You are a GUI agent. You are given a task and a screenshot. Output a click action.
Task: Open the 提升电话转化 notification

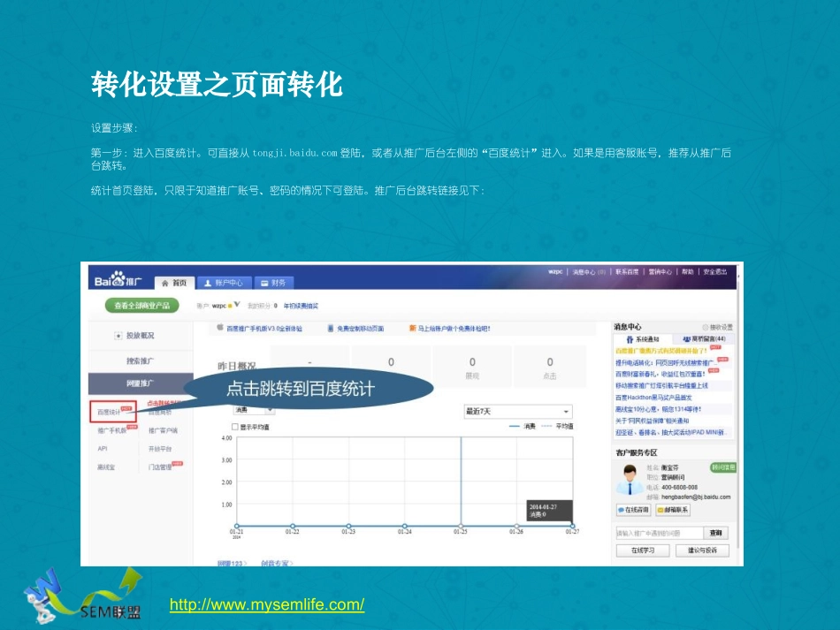665,363
